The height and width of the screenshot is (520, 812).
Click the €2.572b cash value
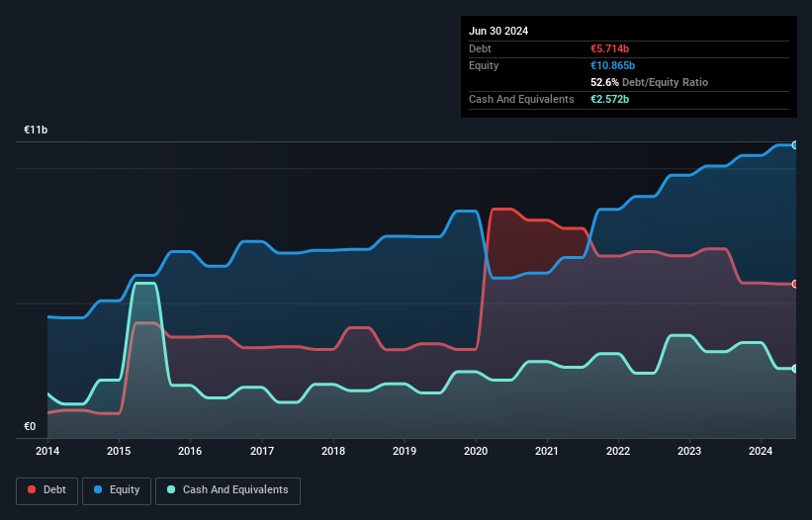pyautogui.click(x=609, y=99)
